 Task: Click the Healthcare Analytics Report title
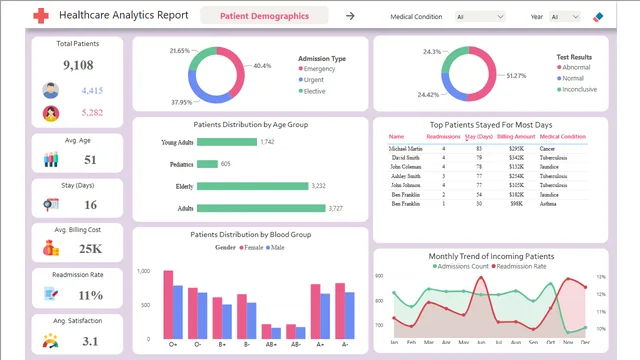pyautogui.click(x=124, y=15)
